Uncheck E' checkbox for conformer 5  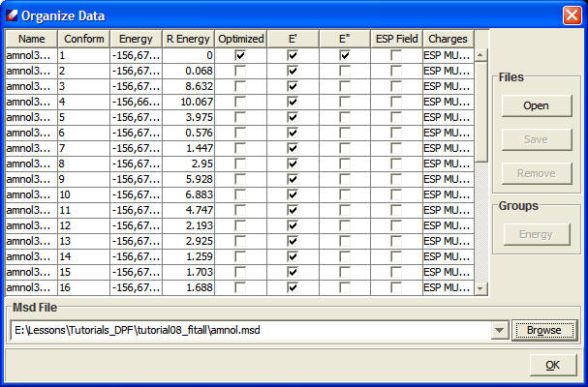293,116
